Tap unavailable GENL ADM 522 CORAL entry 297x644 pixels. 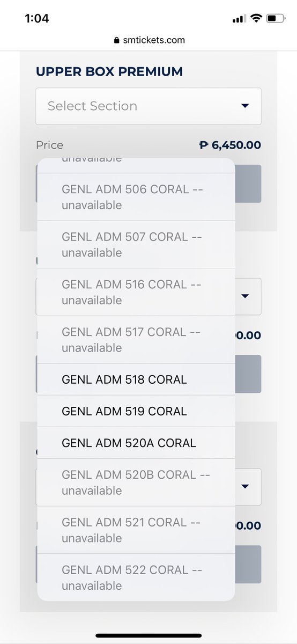pos(136,577)
